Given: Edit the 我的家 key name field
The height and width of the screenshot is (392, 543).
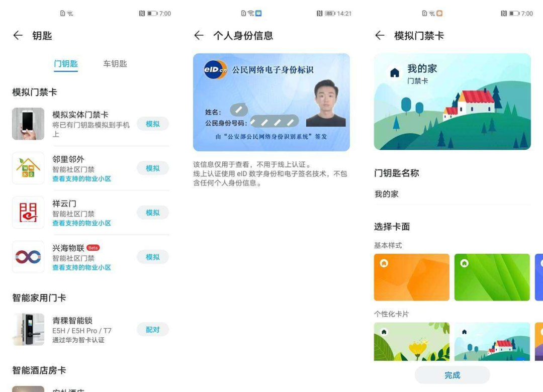Looking at the screenshot, I should (452, 194).
